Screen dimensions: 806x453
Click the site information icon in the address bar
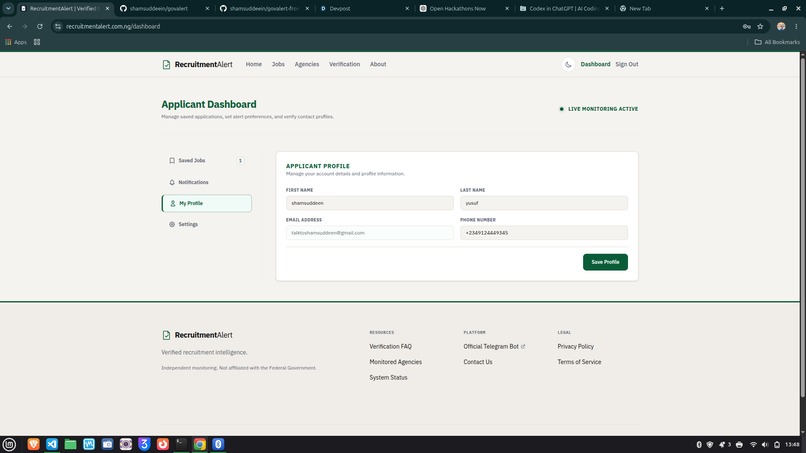tap(58, 26)
